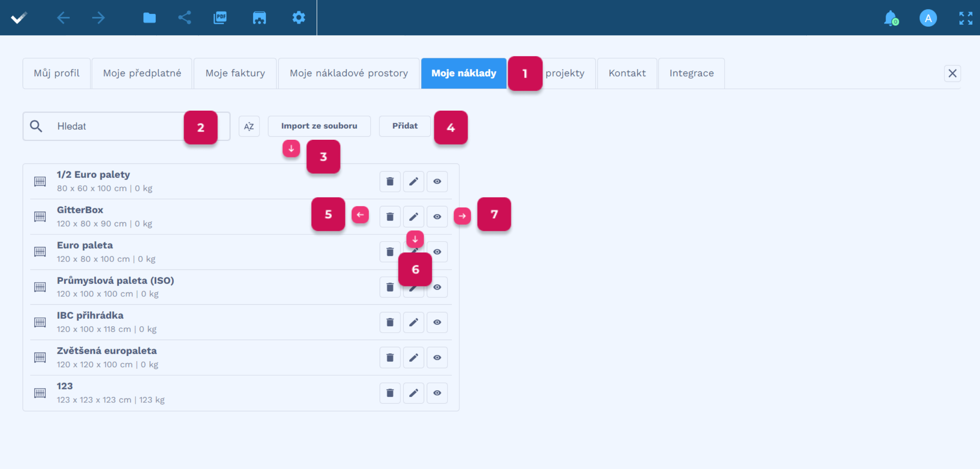
Task: Toggle eye icon for 123 cargo
Action: (437, 393)
